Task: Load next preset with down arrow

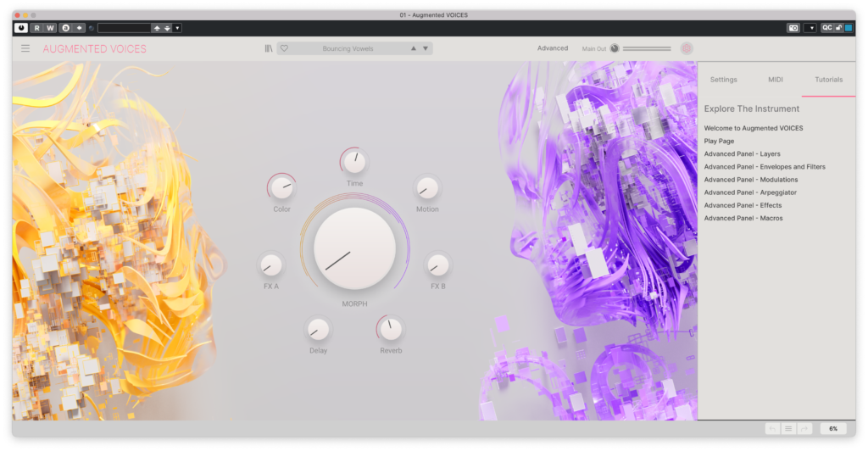Action: pos(426,48)
